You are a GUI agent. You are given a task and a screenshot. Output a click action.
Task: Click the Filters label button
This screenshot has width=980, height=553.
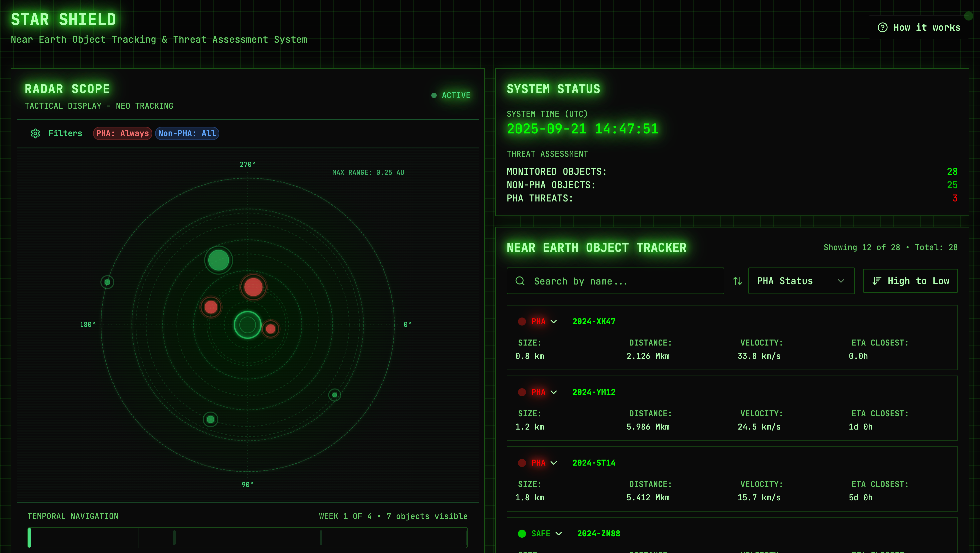(65, 133)
